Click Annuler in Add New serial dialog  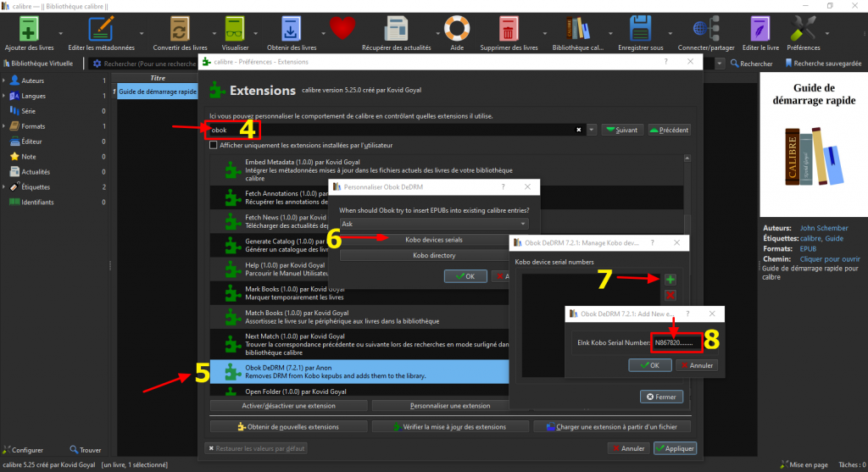[x=697, y=365]
